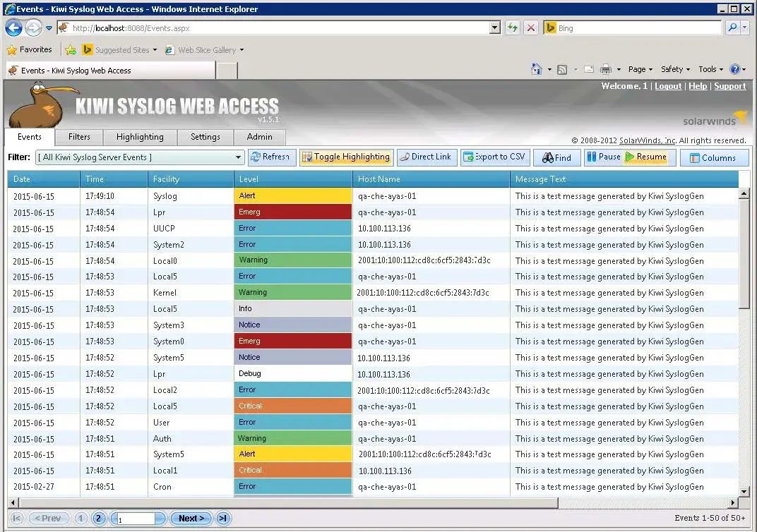Switch to the Filters tab
Image resolution: width=757 pixels, height=532 pixels.
pyautogui.click(x=79, y=137)
